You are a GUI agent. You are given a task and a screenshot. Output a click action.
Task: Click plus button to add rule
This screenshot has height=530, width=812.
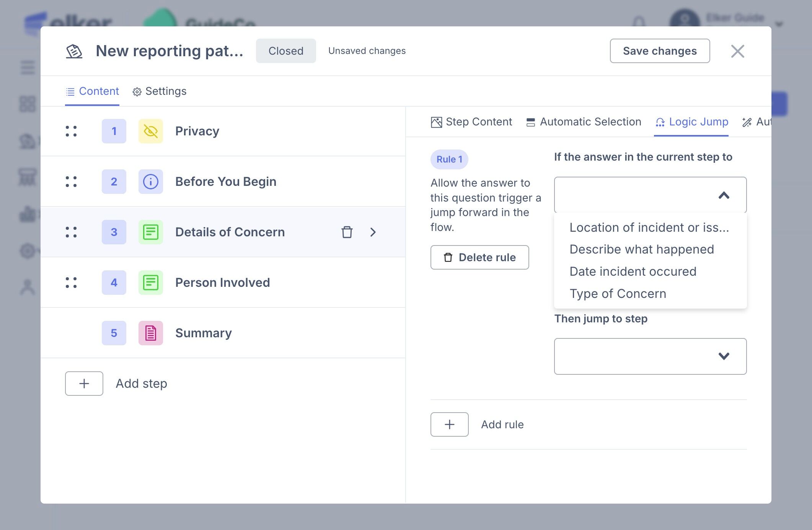449,424
